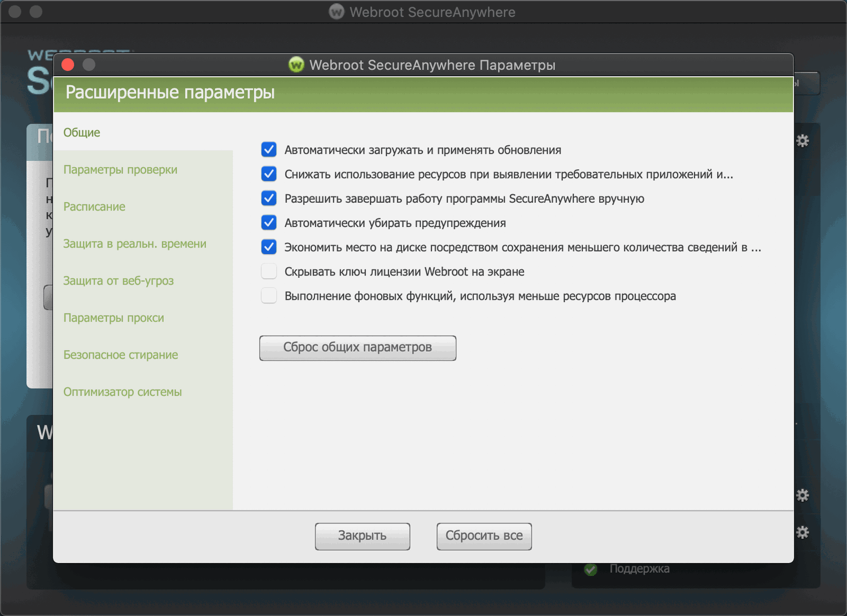Click the Расширенные параметры heading
This screenshot has width=847, height=616.
pyautogui.click(x=170, y=93)
